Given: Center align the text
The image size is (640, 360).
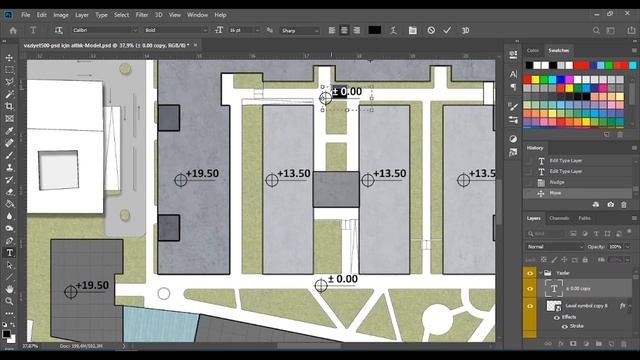Looking at the screenshot, I should 344,30.
